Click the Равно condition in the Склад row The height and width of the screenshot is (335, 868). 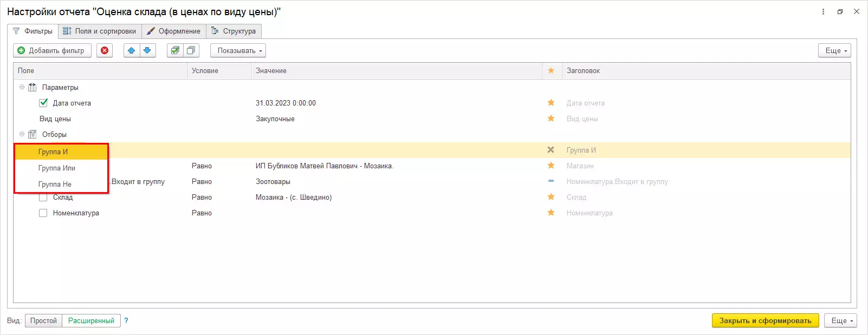click(x=202, y=197)
